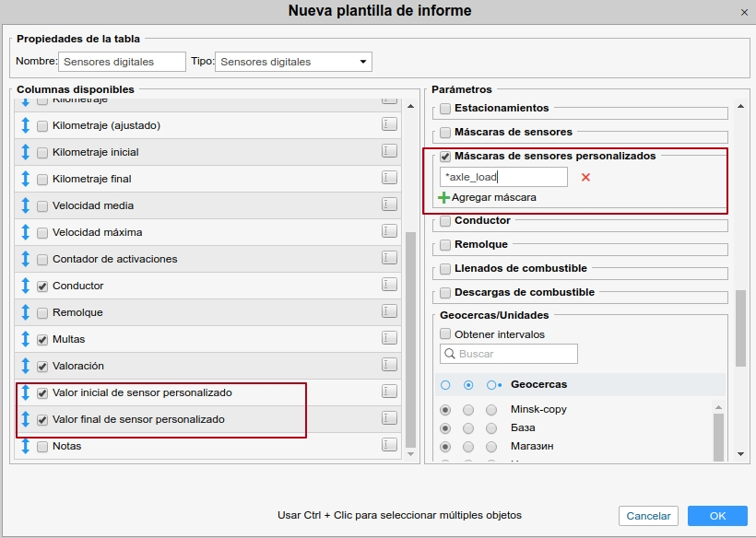
Task: Click the Nombre text input field
Action: click(x=122, y=62)
